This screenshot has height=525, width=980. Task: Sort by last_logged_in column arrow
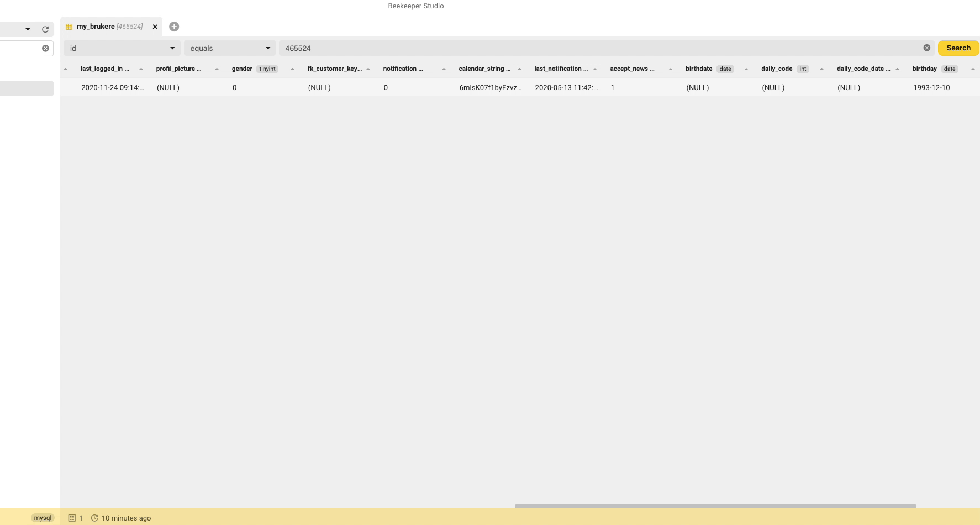pos(141,69)
